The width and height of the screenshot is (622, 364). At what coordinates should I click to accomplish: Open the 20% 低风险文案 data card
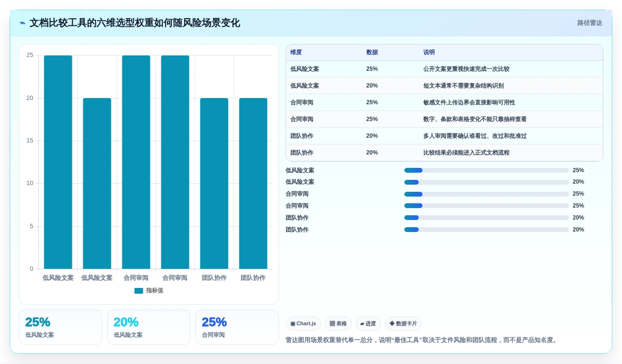click(149, 327)
